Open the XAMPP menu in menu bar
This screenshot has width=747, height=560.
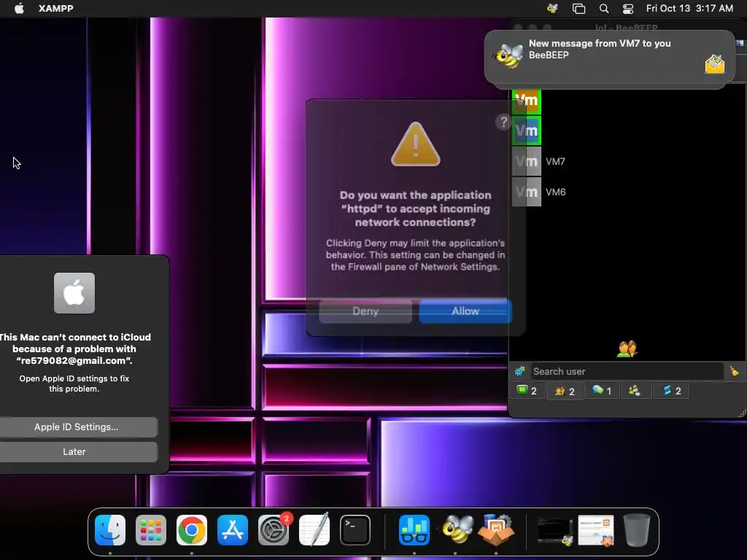[x=55, y=8]
